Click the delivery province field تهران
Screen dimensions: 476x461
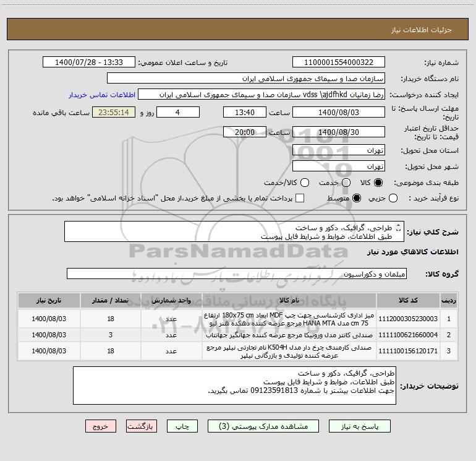[x=339, y=150]
